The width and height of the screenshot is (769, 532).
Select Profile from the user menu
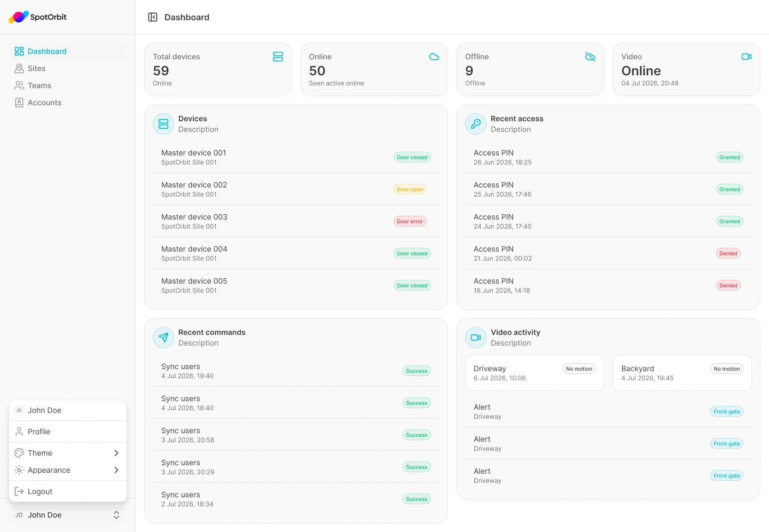(x=68, y=432)
